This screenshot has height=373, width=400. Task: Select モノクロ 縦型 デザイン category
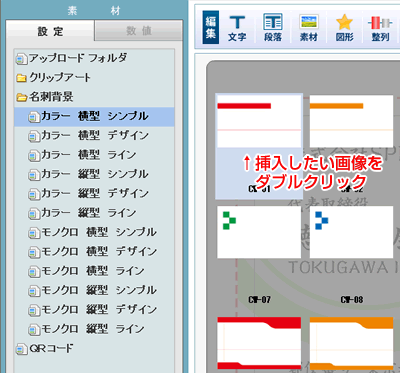click(x=94, y=310)
